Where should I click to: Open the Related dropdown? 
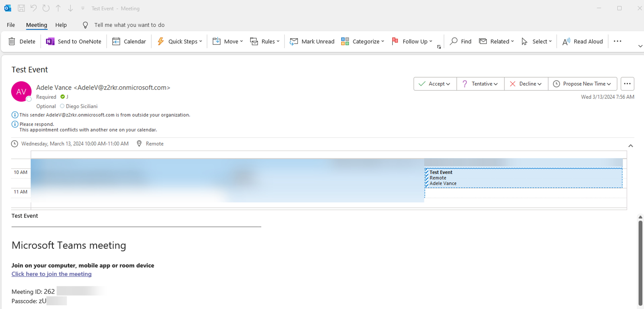[x=496, y=41]
